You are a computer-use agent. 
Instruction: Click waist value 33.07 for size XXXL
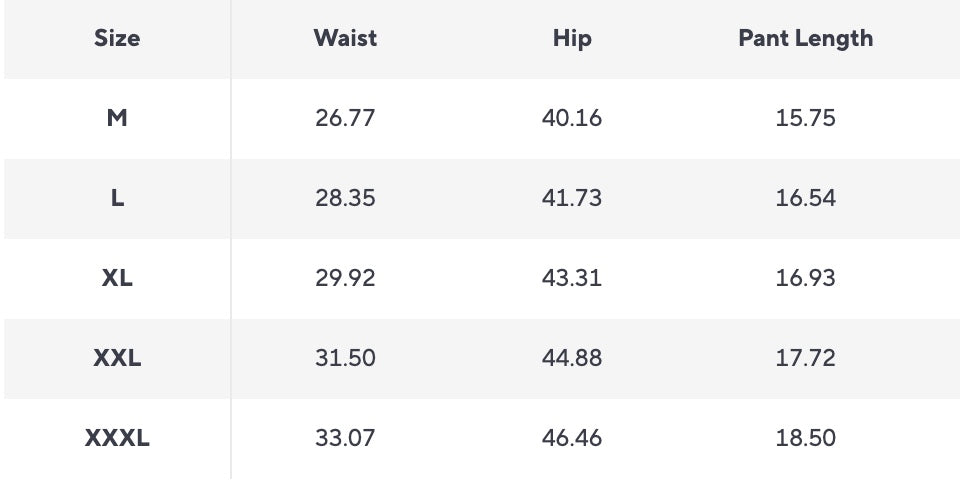(345, 438)
